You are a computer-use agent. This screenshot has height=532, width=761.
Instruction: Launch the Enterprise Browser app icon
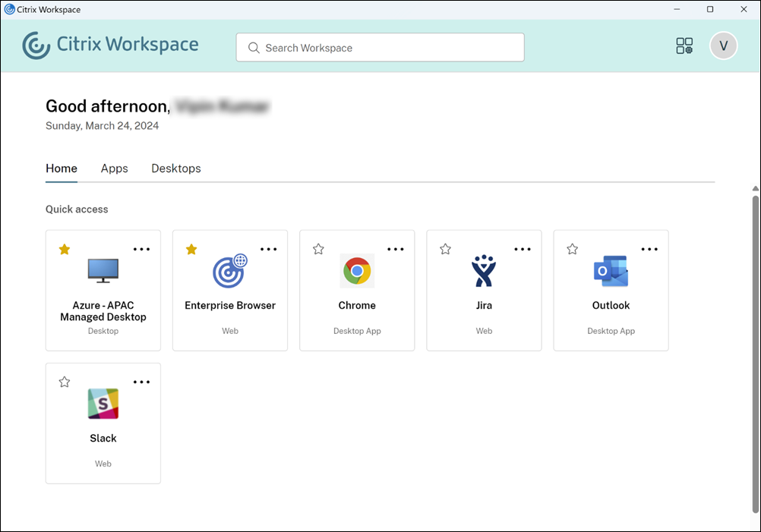[x=230, y=271]
